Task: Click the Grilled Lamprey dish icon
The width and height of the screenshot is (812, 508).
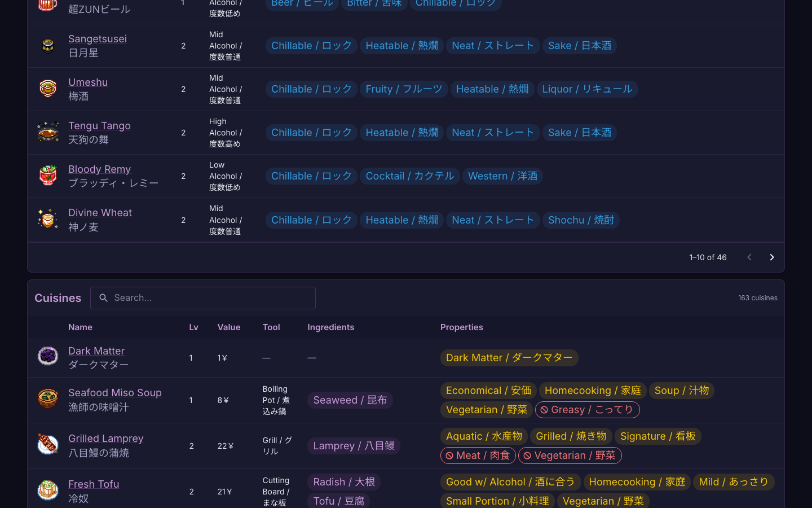Action: point(48,445)
